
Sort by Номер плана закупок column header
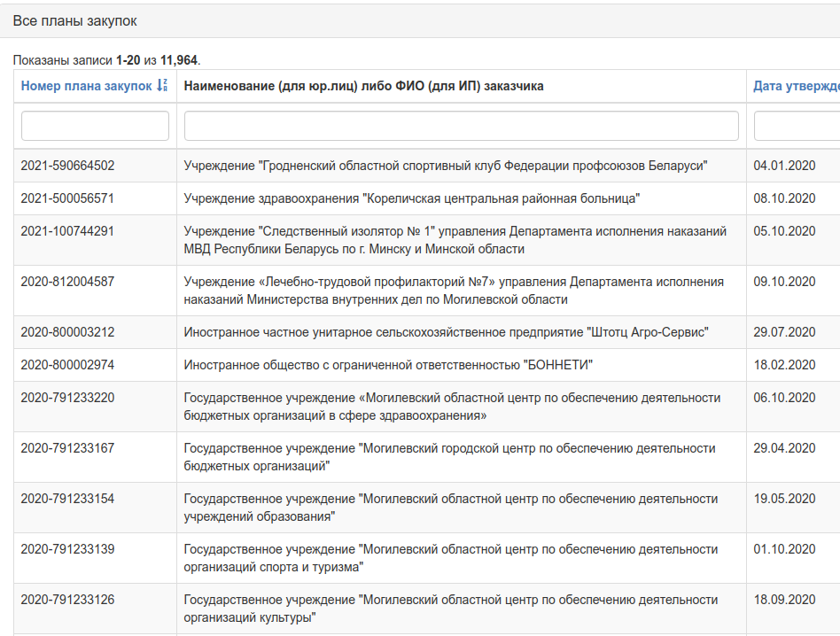(x=86, y=86)
